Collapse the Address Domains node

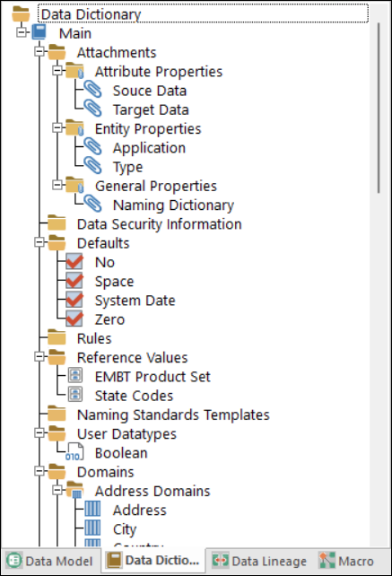pos(57,490)
